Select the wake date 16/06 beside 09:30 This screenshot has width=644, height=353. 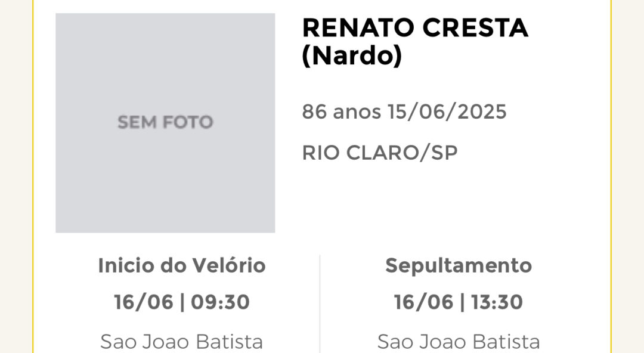[x=143, y=302]
